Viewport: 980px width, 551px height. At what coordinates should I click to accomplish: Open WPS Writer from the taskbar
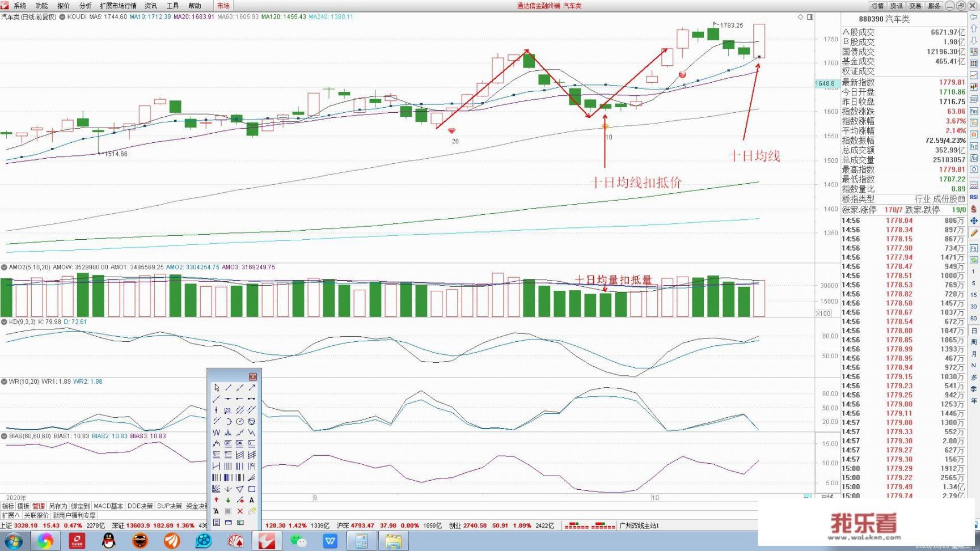pyautogui.click(x=330, y=541)
